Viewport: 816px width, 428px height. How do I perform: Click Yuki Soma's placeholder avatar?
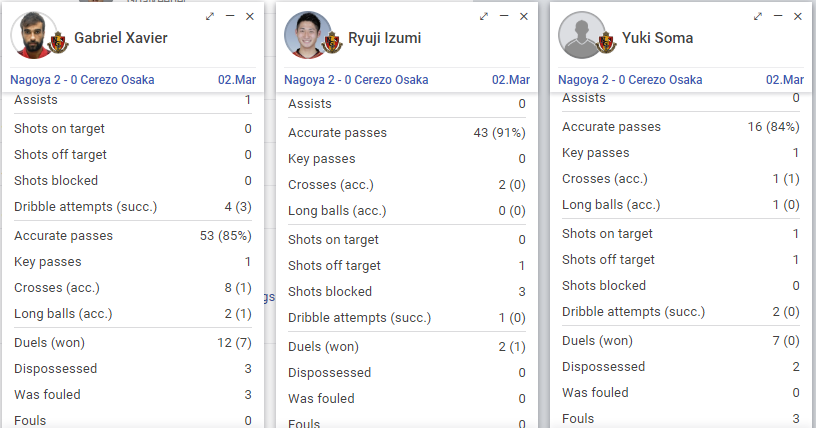(581, 35)
